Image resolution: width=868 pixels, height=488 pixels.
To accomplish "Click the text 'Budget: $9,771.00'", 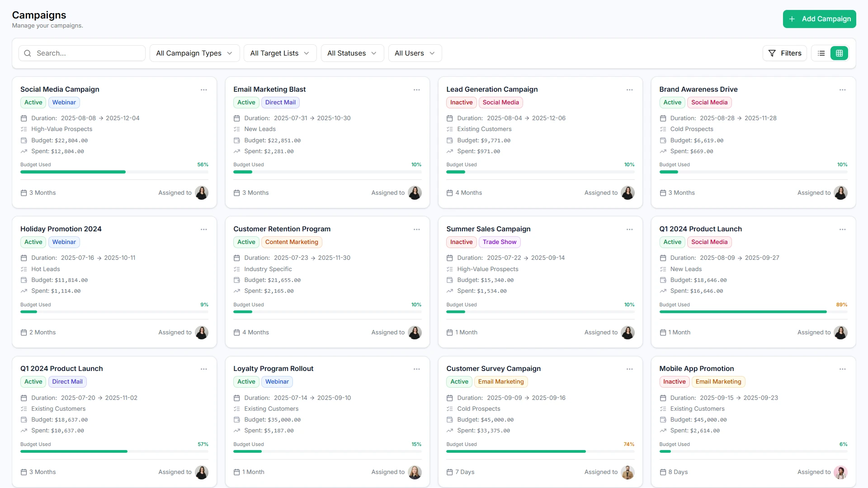I will point(484,141).
